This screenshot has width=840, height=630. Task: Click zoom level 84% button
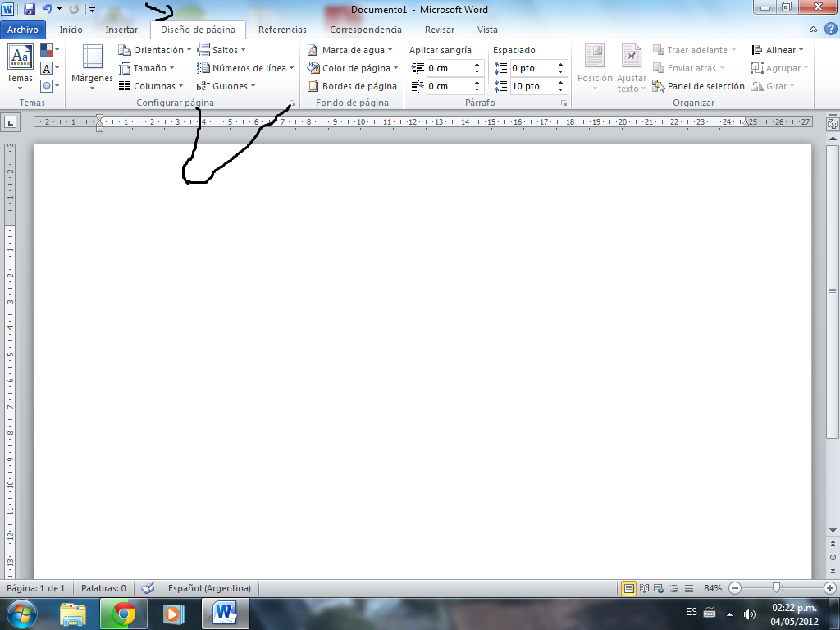click(713, 588)
